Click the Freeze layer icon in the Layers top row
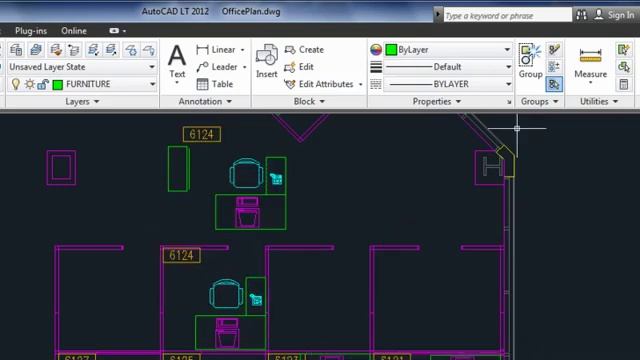Screen dimensions: 640x360 point(131,50)
